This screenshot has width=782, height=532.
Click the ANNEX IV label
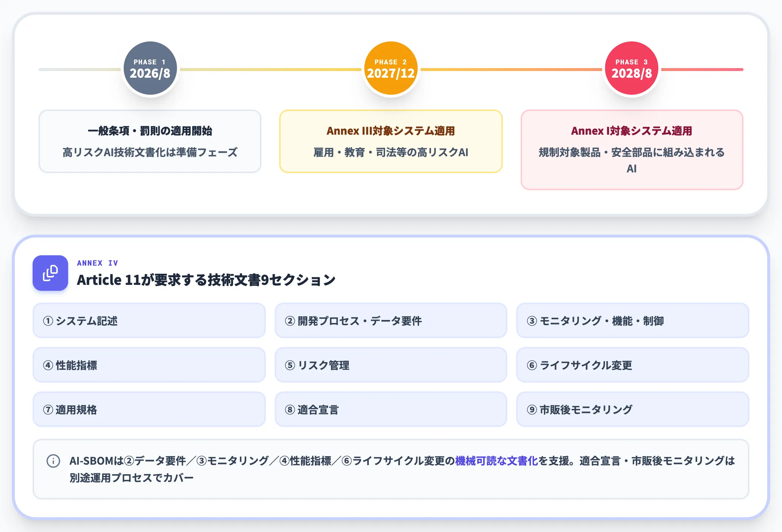click(97, 263)
